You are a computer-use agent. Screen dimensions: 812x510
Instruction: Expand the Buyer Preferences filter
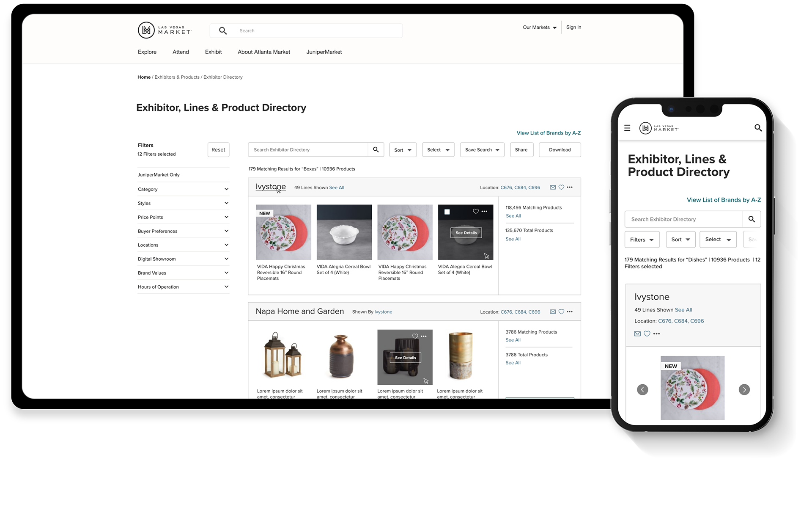183,231
